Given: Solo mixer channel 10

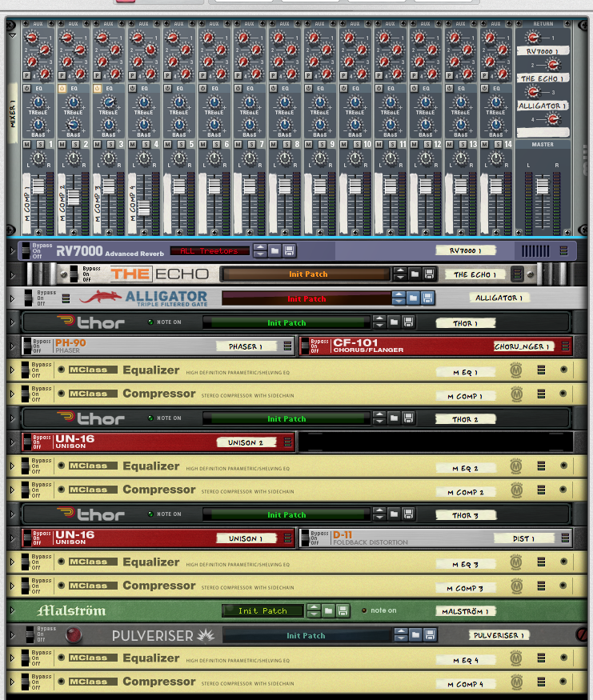Looking at the screenshot, I should [357, 145].
